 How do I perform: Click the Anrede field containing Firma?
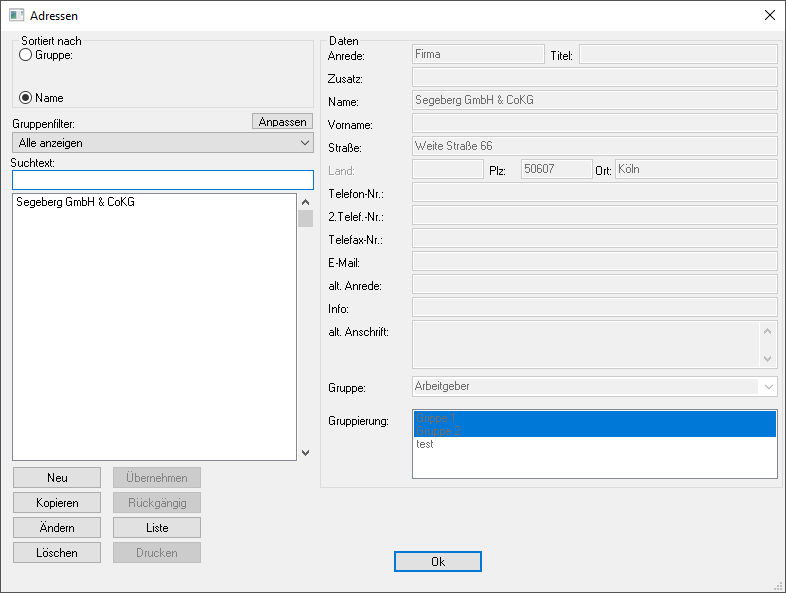point(478,54)
